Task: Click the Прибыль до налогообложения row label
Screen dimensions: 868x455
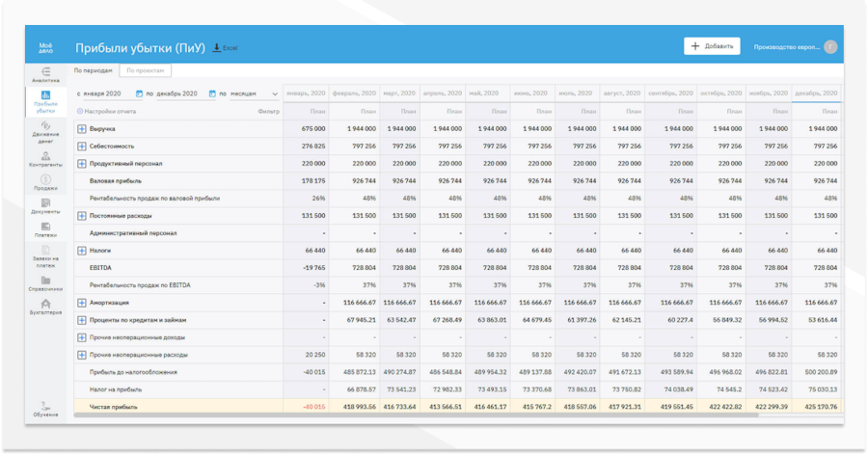Action: pos(133,372)
